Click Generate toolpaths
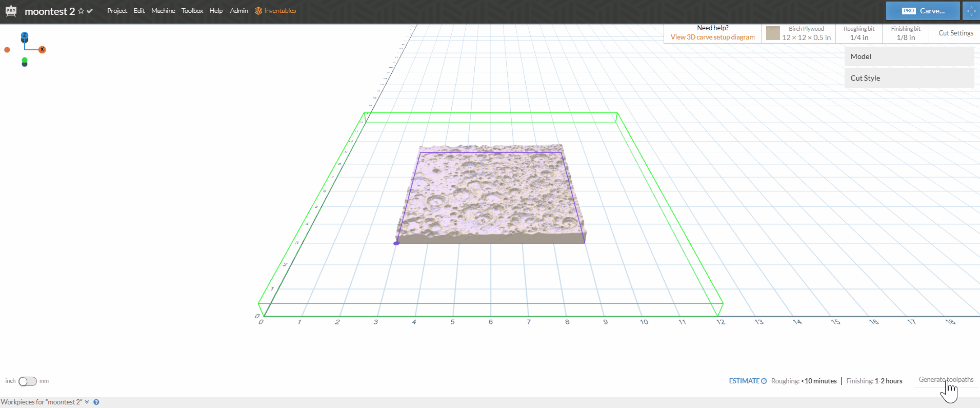980x408 pixels. (946, 380)
